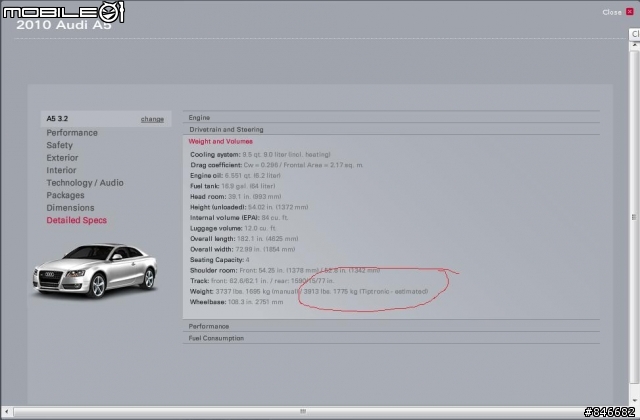Click the A5 3.2 model label

tap(57, 119)
